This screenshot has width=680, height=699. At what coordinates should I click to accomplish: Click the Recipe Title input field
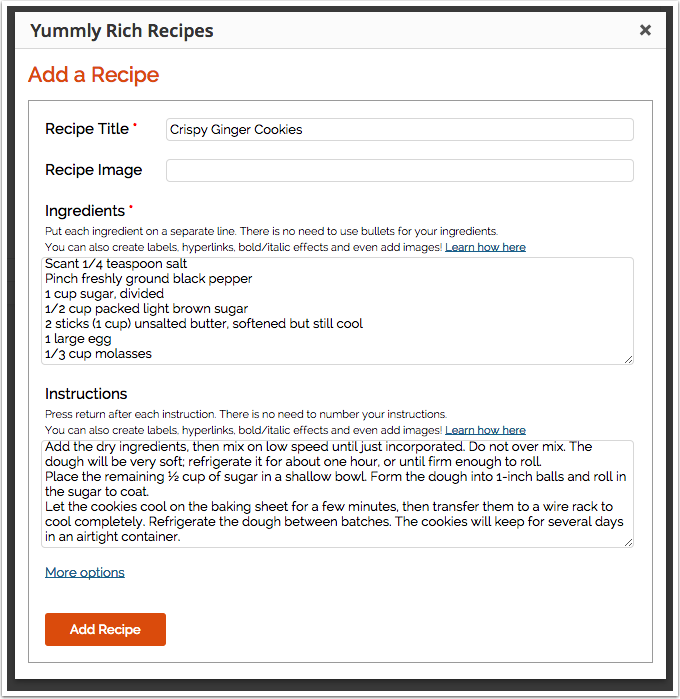point(400,129)
